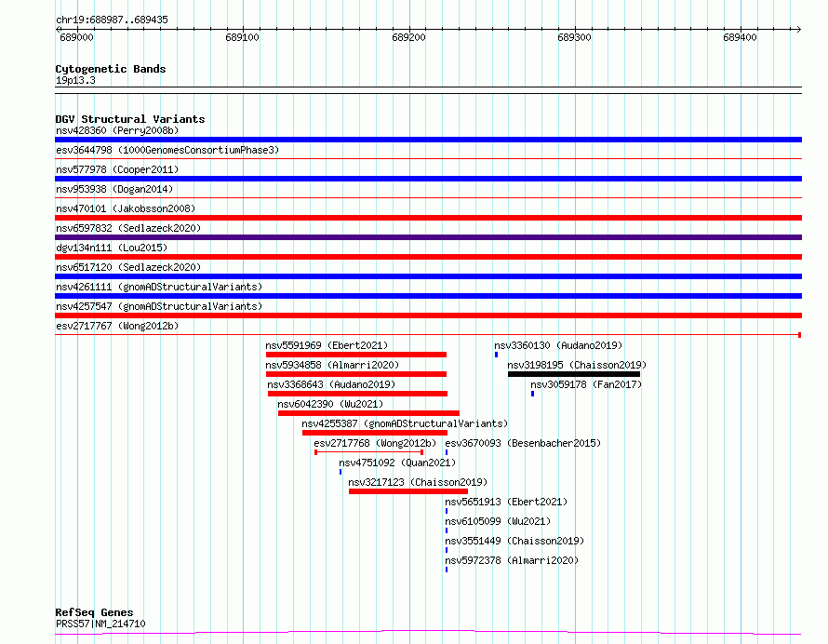
Task: Click the blue bar under nsv4261111
Action: (428, 296)
